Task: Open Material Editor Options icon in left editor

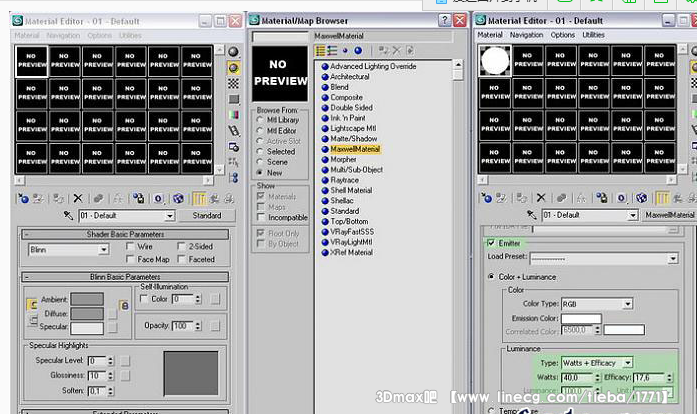Action: (x=233, y=147)
